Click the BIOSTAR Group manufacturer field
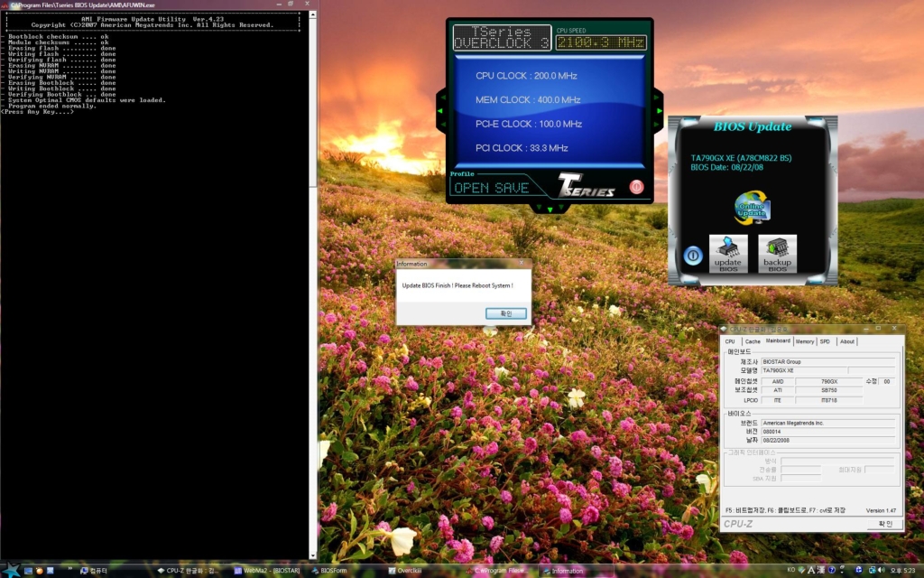This screenshot has width=924, height=578. [828, 361]
